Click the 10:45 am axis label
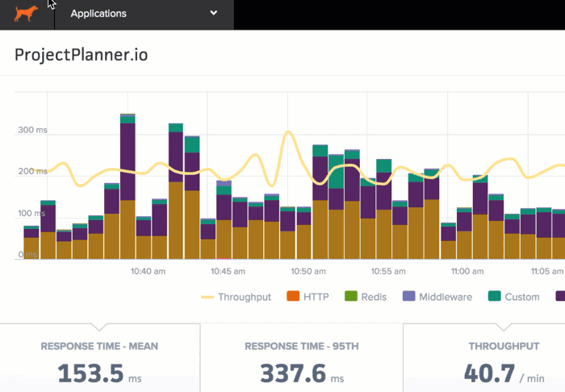Image resolution: width=565 pixels, height=392 pixels. [228, 271]
